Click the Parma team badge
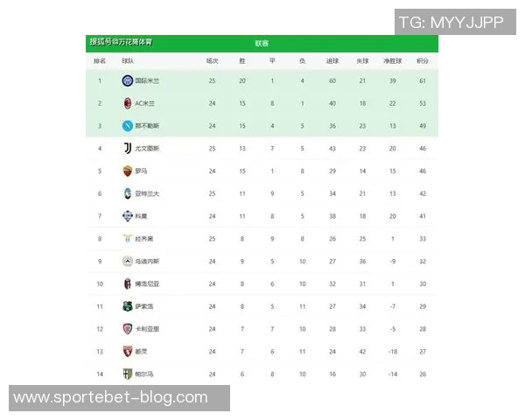The width and height of the screenshot is (525, 420). coord(127,374)
